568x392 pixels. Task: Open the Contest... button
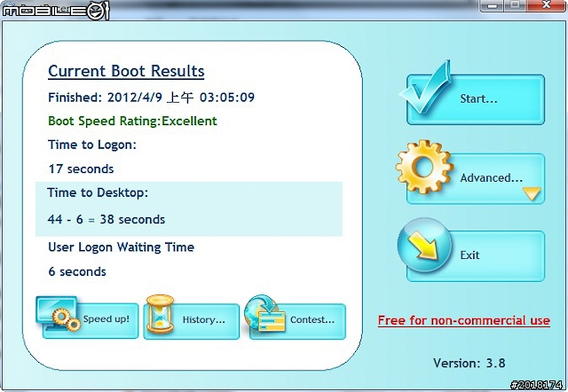[x=298, y=321]
